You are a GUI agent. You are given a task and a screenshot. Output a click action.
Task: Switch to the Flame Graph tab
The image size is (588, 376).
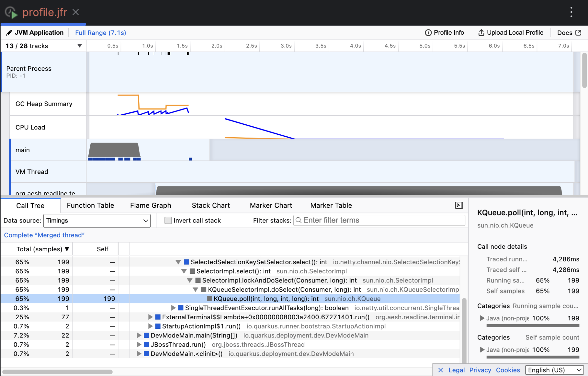click(151, 205)
